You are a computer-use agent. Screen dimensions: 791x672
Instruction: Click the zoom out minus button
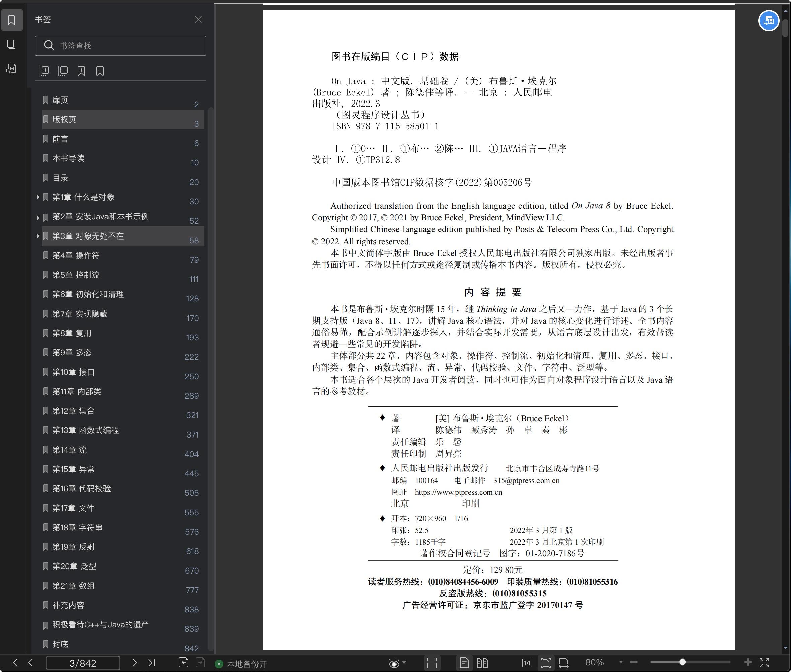[x=634, y=663]
